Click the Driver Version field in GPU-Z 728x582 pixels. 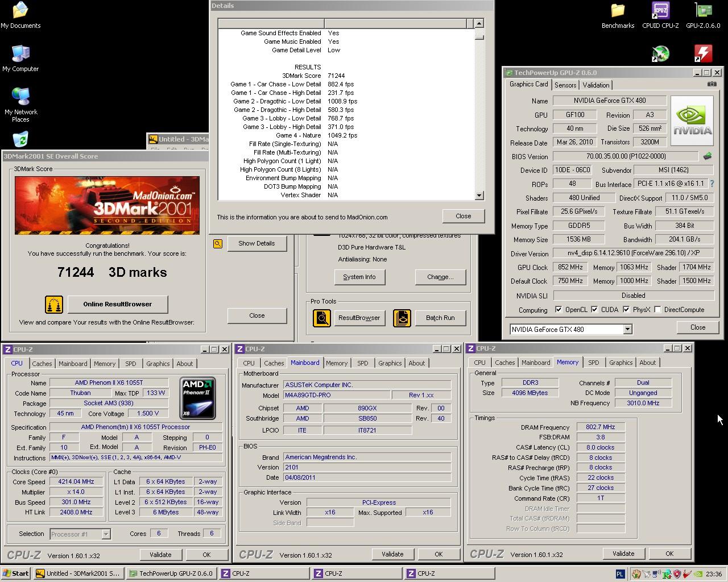[x=634, y=253]
